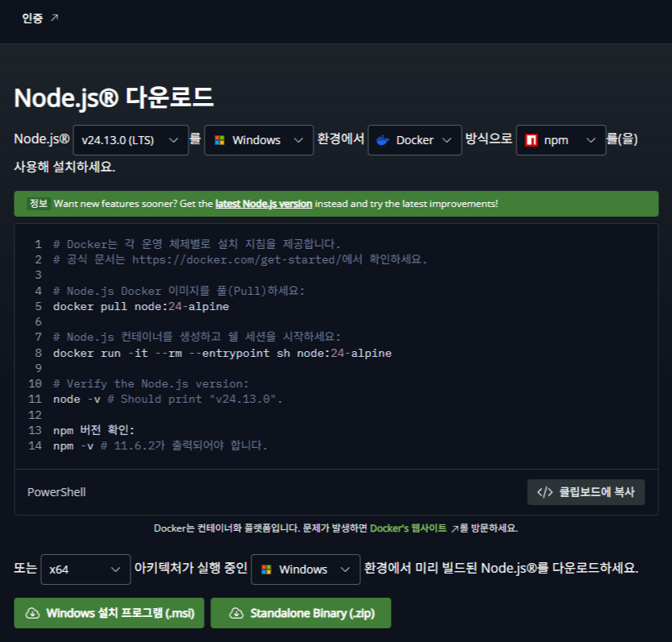Open the Windows platform dropdown in the install sentence
Screen dimensions: 672x642
[x=259, y=140]
